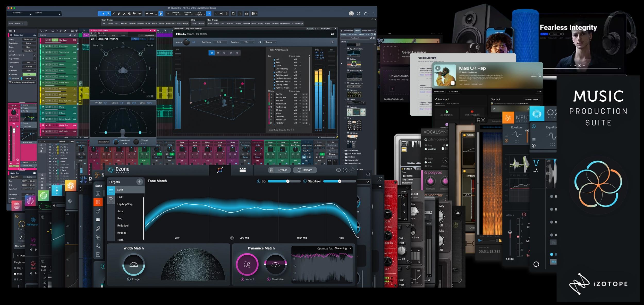Open the Studio One home icon

tap(366, 14)
